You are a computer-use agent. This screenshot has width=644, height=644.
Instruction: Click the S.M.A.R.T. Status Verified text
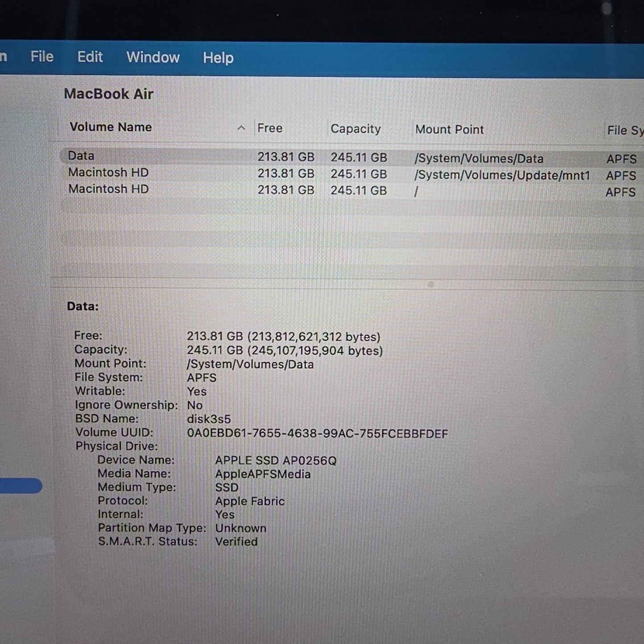click(x=237, y=542)
